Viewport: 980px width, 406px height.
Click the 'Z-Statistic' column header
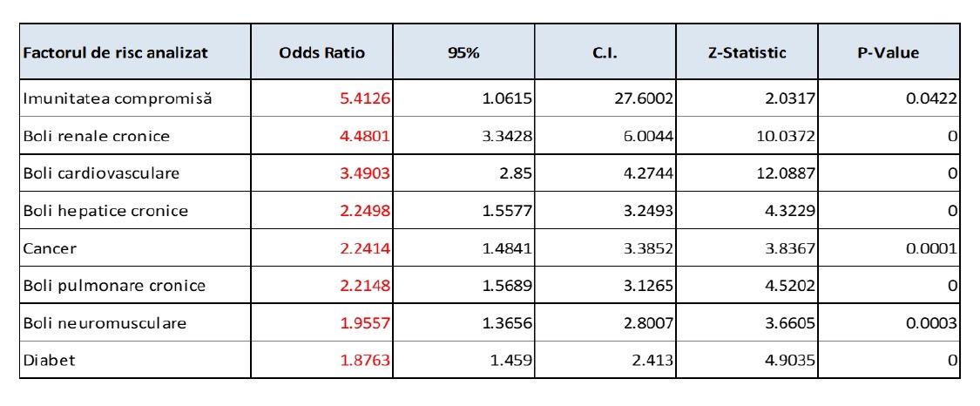pyautogui.click(x=747, y=52)
